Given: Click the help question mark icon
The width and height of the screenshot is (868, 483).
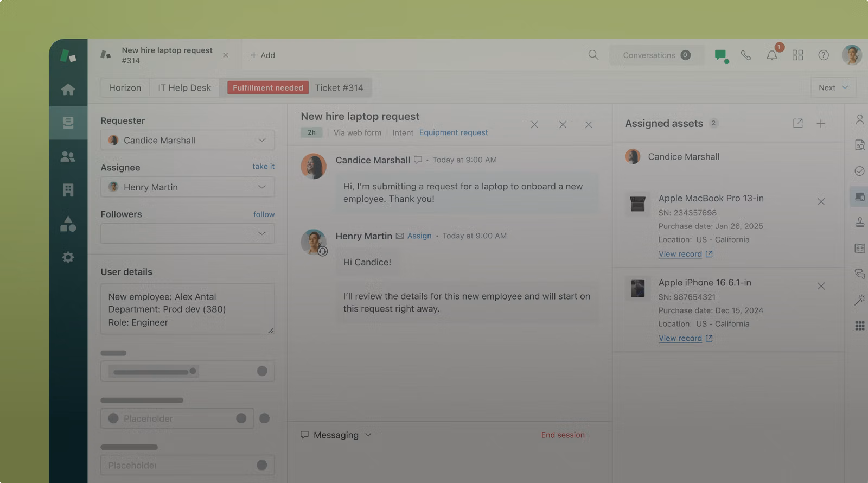Looking at the screenshot, I should click(823, 55).
